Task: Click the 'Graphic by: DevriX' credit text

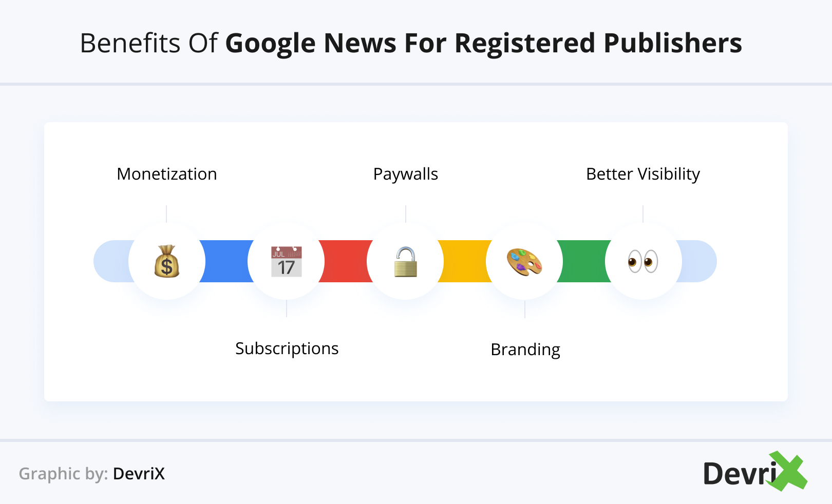Action: click(x=92, y=473)
